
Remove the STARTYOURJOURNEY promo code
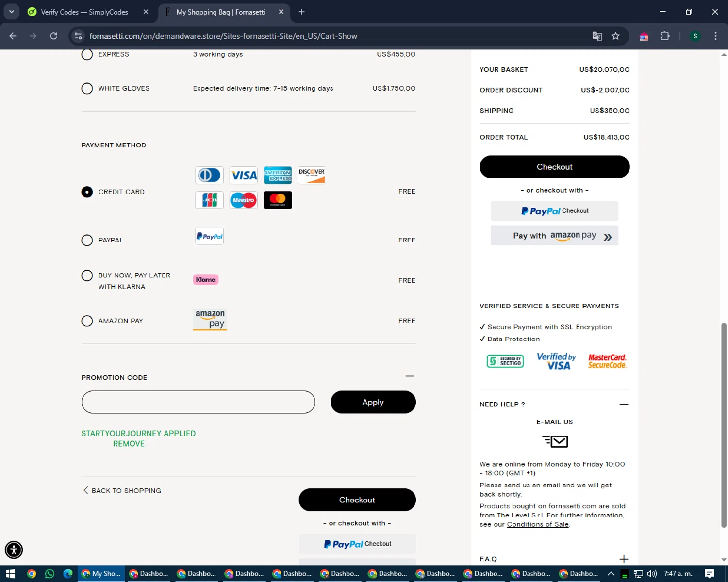[x=129, y=444]
